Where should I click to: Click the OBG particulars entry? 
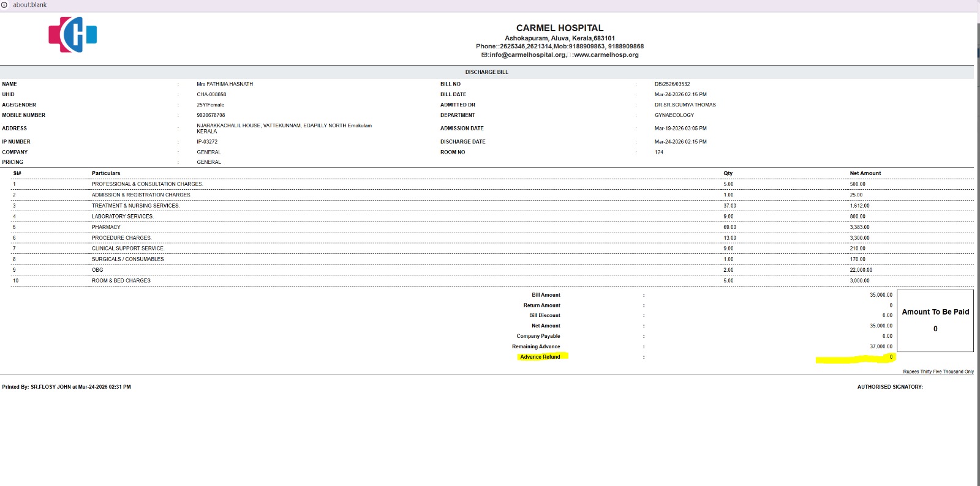[97, 270]
